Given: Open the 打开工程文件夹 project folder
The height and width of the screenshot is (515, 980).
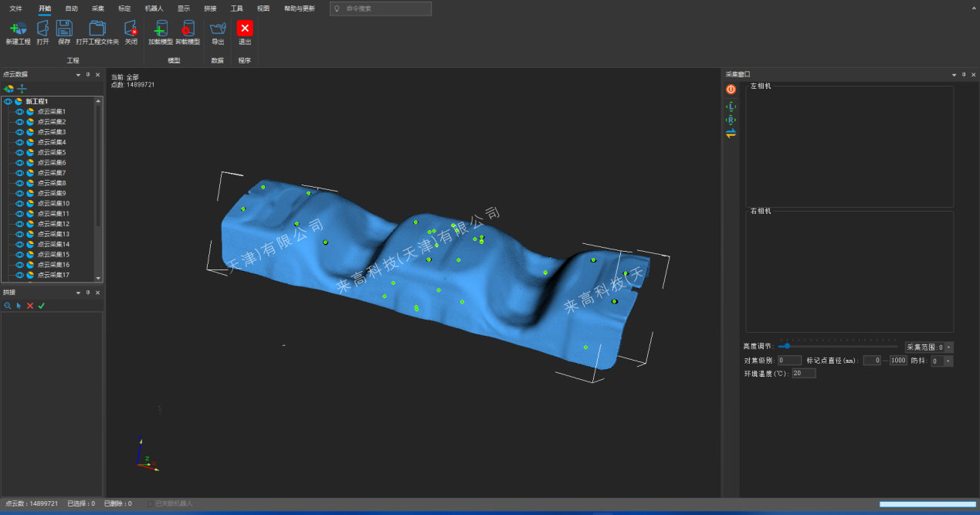Looking at the screenshot, I should (97, 29).
